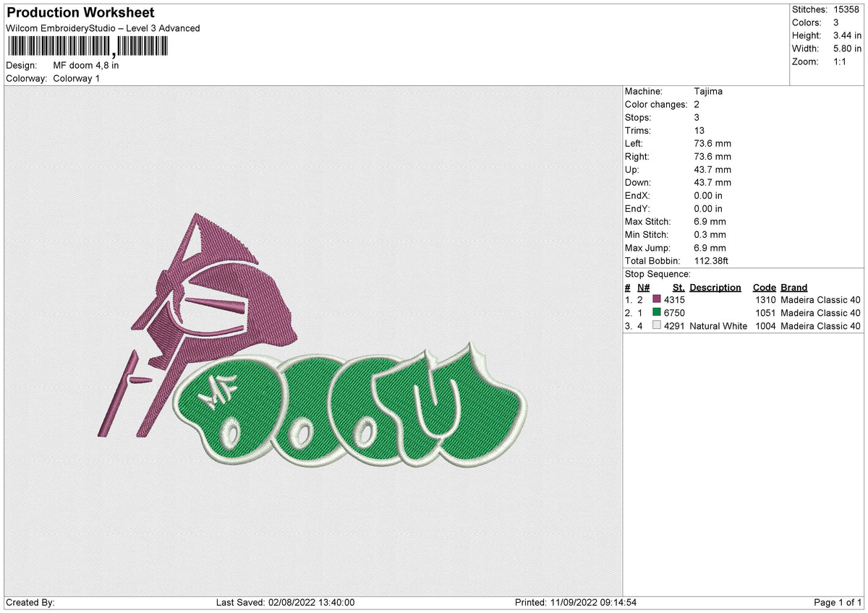This screenshot has height=613, width=868.
Task: Click the Page 1 of 1 label
Action: tap(838, 601)
